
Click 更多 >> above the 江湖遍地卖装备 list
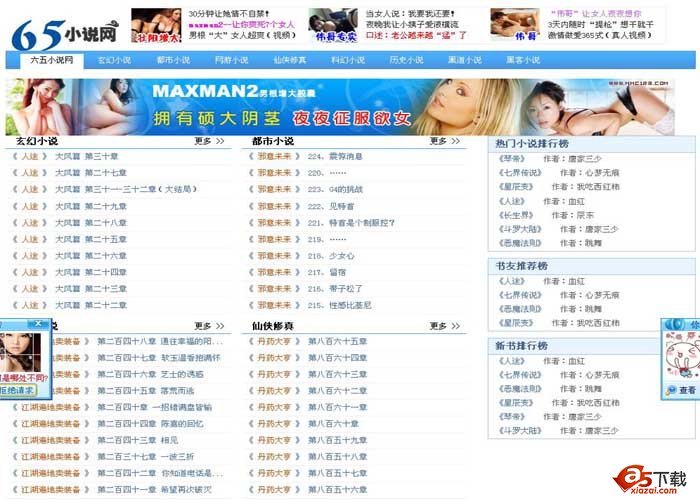pos(209,326)
